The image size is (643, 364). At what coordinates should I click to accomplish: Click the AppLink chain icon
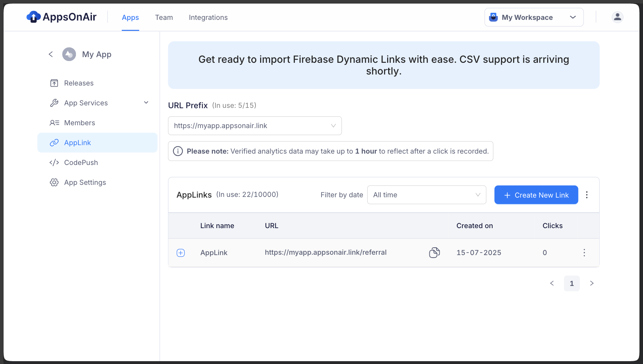(x=54, y=143)
